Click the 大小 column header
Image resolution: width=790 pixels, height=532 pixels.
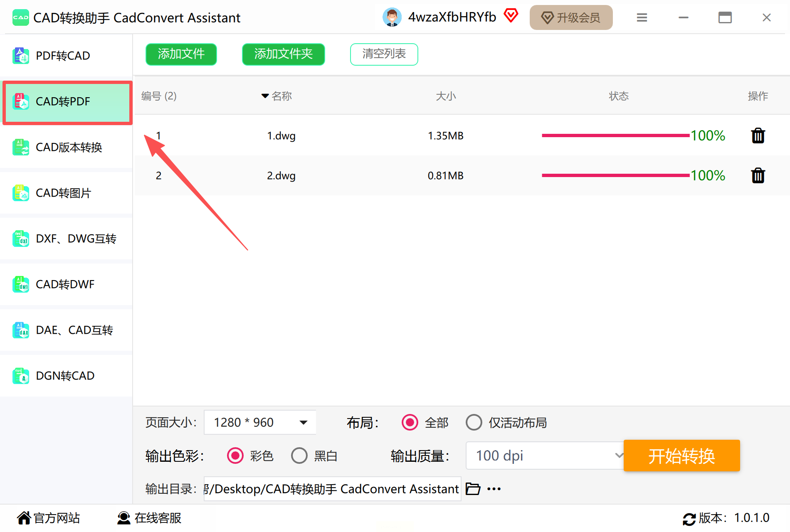coord(446,96)
